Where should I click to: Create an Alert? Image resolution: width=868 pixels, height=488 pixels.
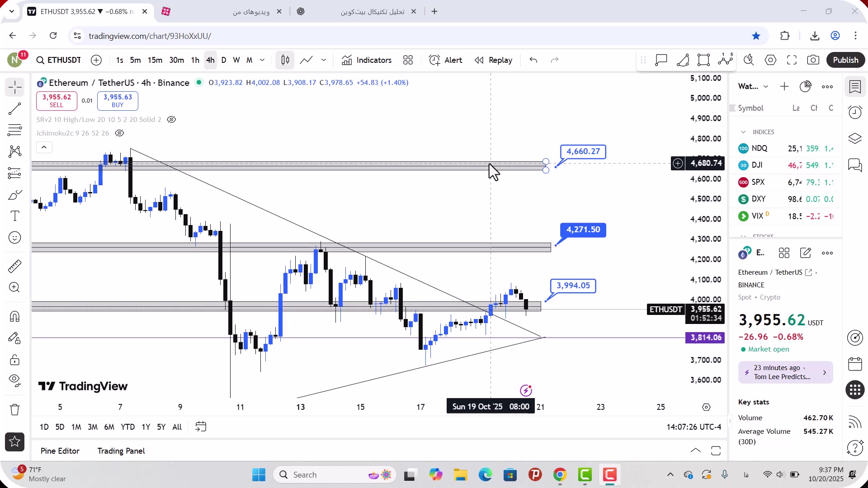(446, 60)
